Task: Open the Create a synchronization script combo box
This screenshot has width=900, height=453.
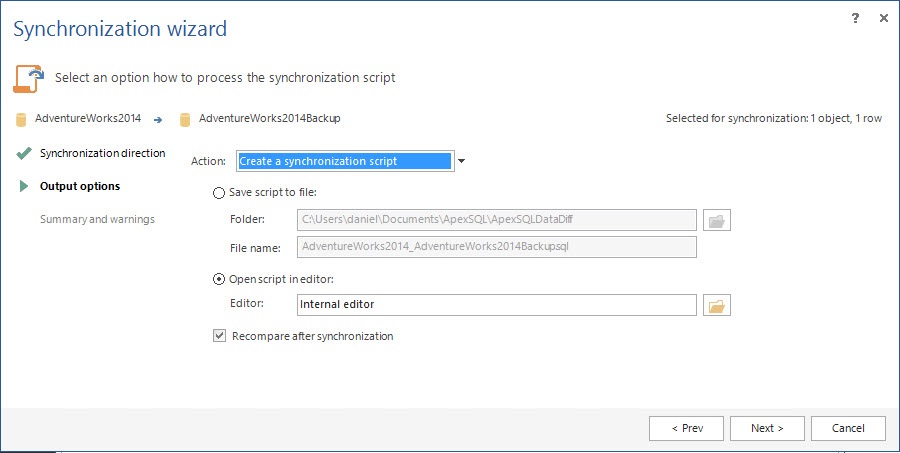Action: point(344,161)
